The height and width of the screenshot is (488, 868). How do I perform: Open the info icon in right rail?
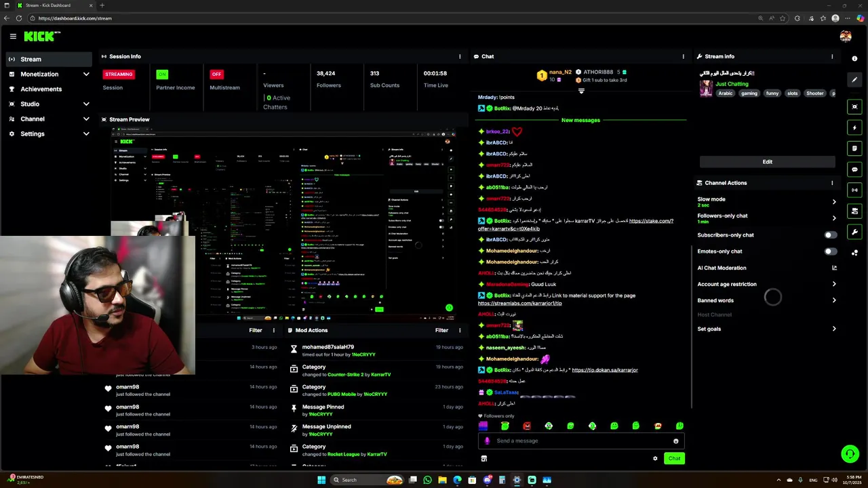point(854,59)
